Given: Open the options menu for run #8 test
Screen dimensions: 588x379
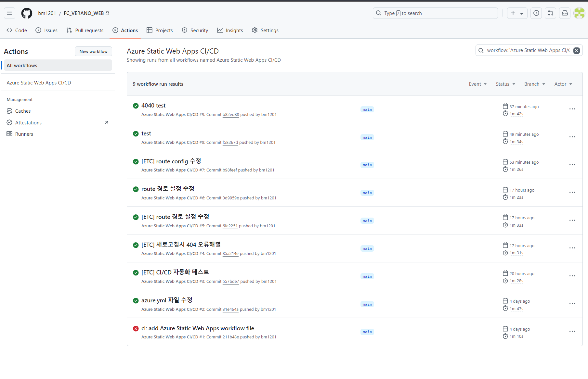Looking at the screenshot, I should [x=572, y=137].
